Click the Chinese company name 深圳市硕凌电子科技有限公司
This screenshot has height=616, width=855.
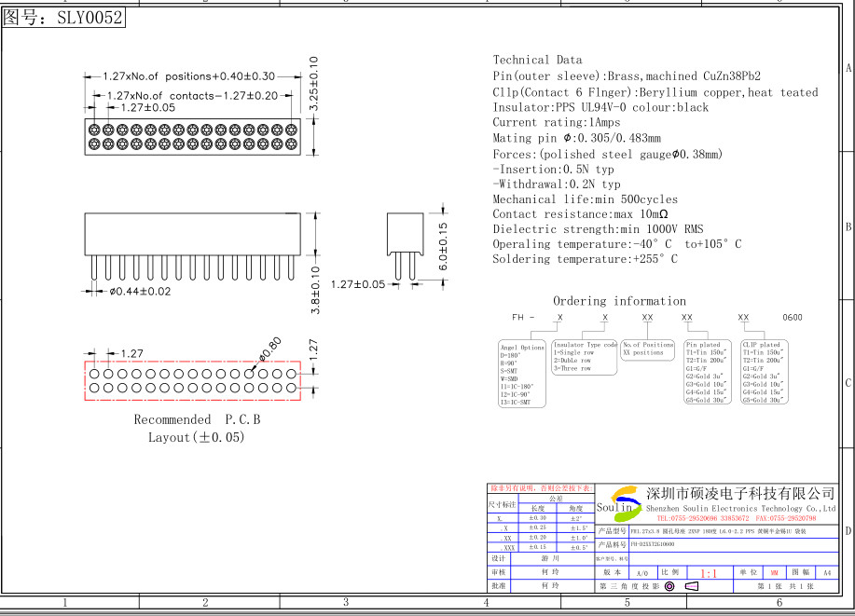click(x=740, y=494)
